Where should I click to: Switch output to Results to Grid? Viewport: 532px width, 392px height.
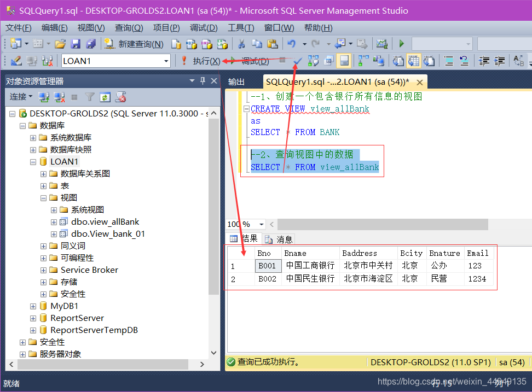414,61
